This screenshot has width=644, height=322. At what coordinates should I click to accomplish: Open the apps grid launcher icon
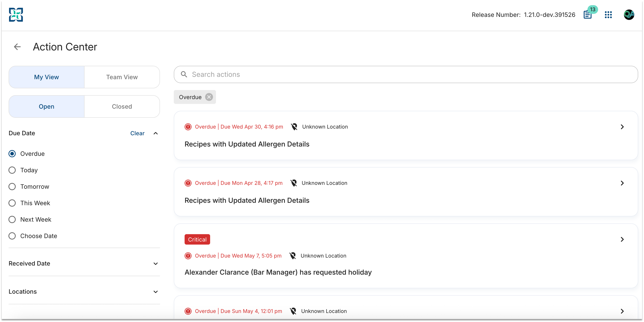coord(608,15)
